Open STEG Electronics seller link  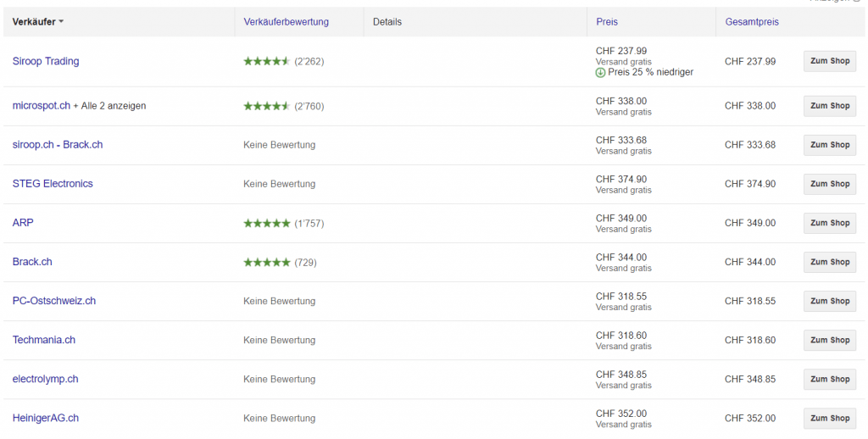(x=53, y=184)
